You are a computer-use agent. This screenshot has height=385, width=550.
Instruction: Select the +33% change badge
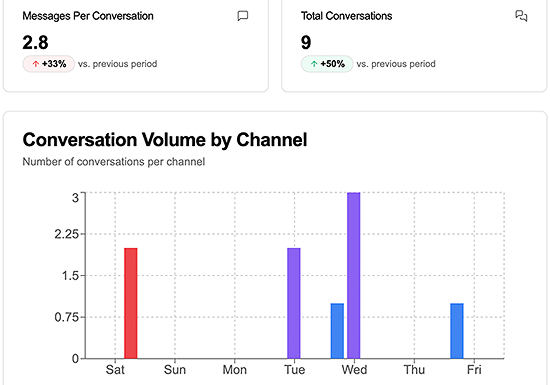point(49,64)
